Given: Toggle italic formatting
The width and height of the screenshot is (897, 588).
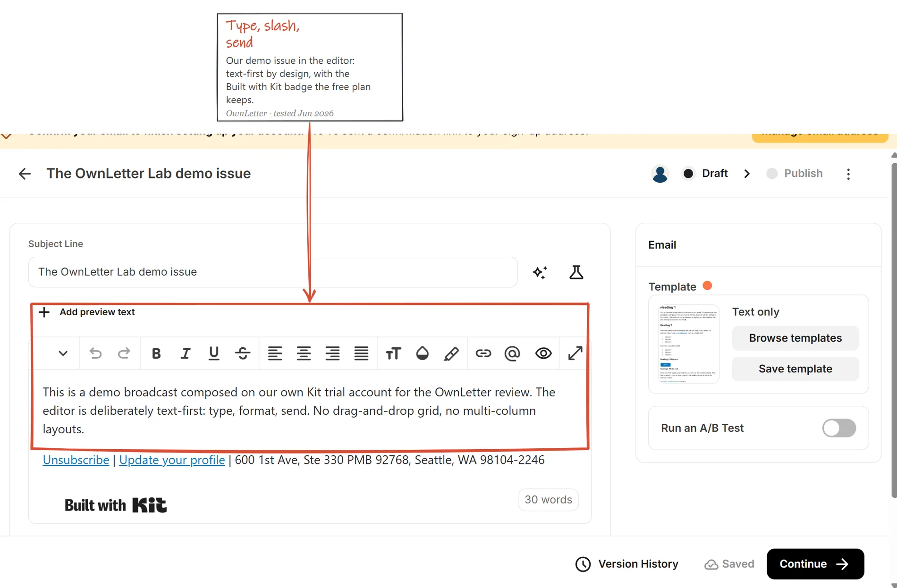Looking at the screenshot, I should click(x=186, y=353).
